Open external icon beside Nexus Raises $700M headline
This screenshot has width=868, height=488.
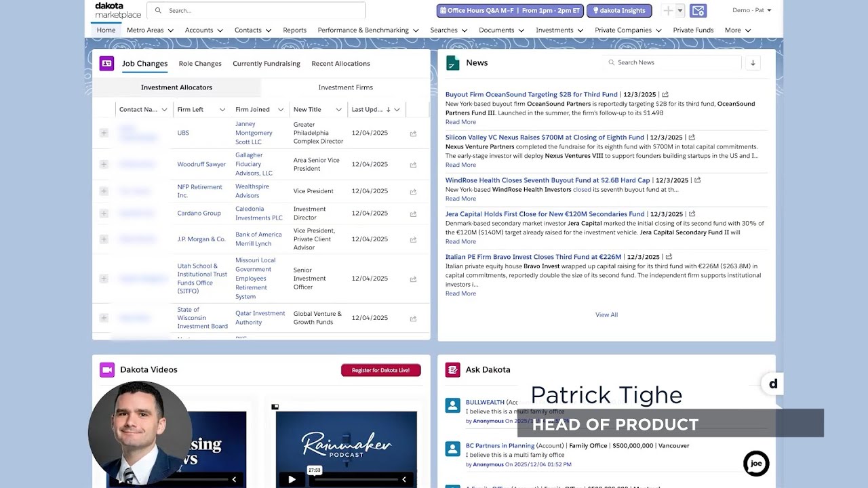[692, 137]
